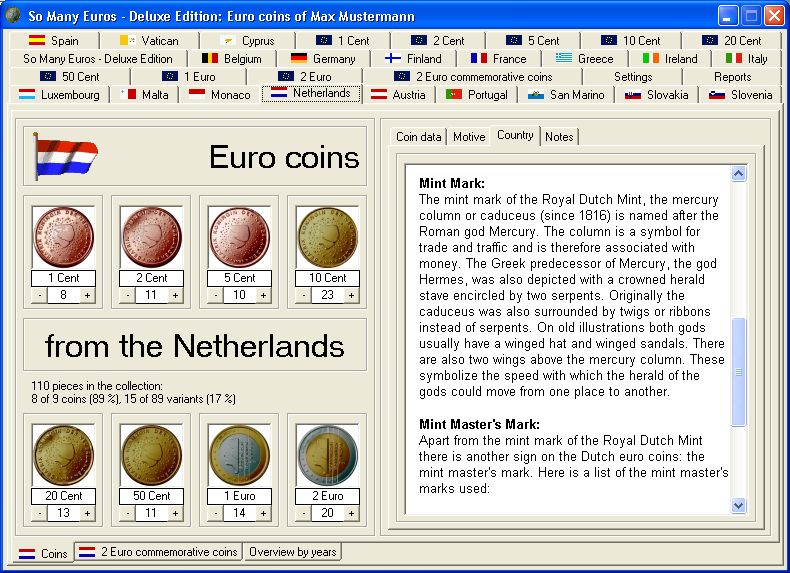Screen dimensions: 790x573
Task: Select the Italy tab
Action: pyautogui.click(x=747, y=58)
